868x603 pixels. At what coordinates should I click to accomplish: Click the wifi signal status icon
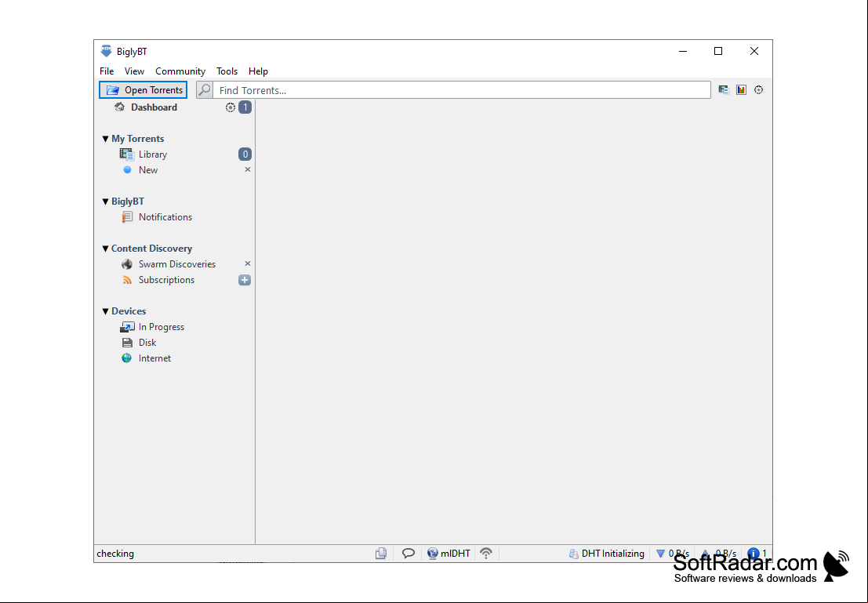pos(486,553)
